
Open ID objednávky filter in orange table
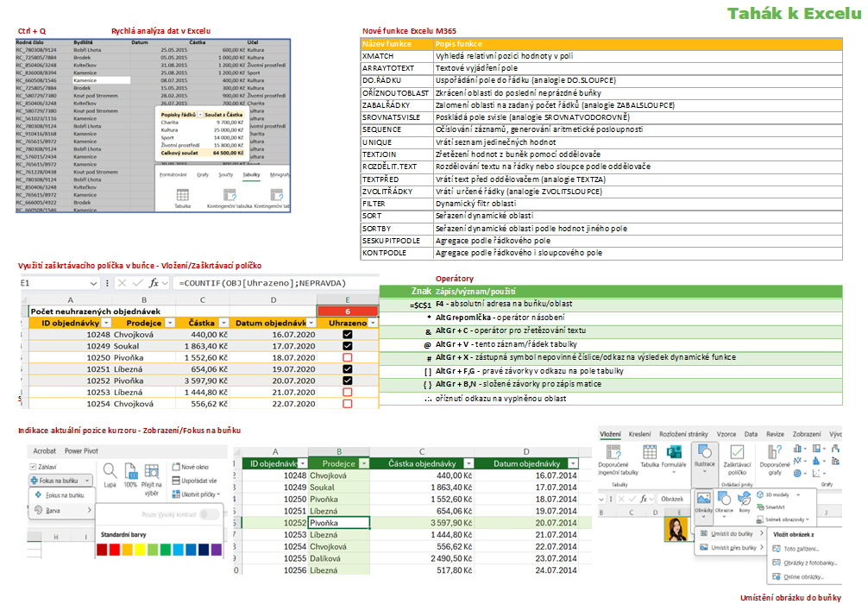pos(107,323)
